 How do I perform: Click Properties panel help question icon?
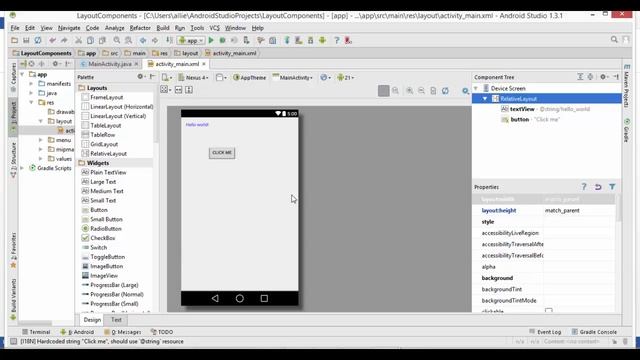584,187
